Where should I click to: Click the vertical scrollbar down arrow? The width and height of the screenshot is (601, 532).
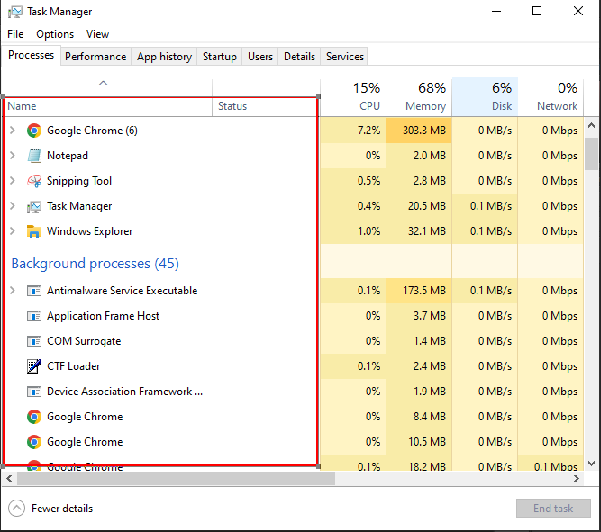point(591,464)
